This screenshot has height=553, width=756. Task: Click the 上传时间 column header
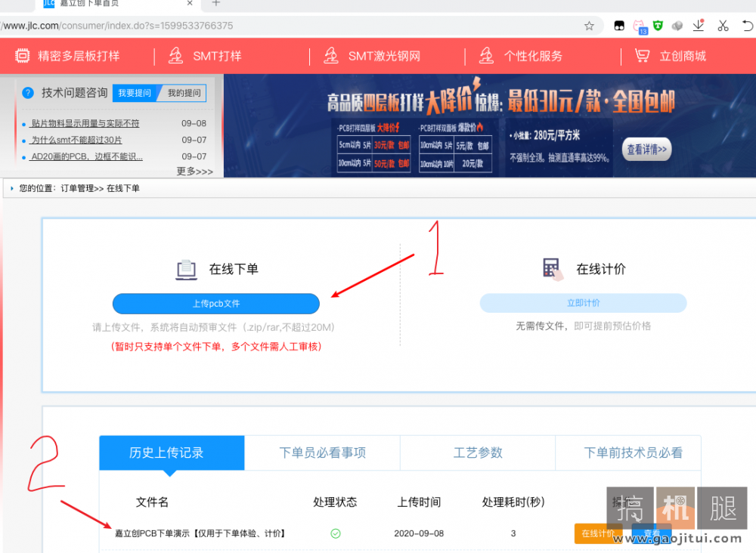419,502
